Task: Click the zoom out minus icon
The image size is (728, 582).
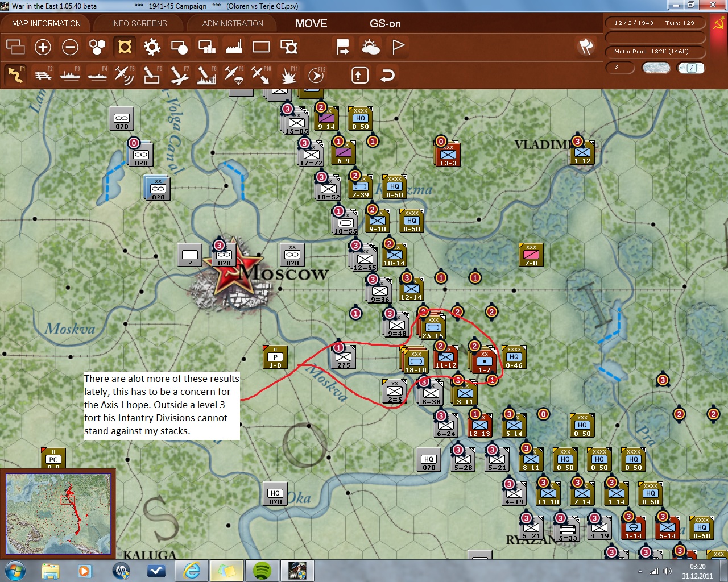Action: pos(70,47)
